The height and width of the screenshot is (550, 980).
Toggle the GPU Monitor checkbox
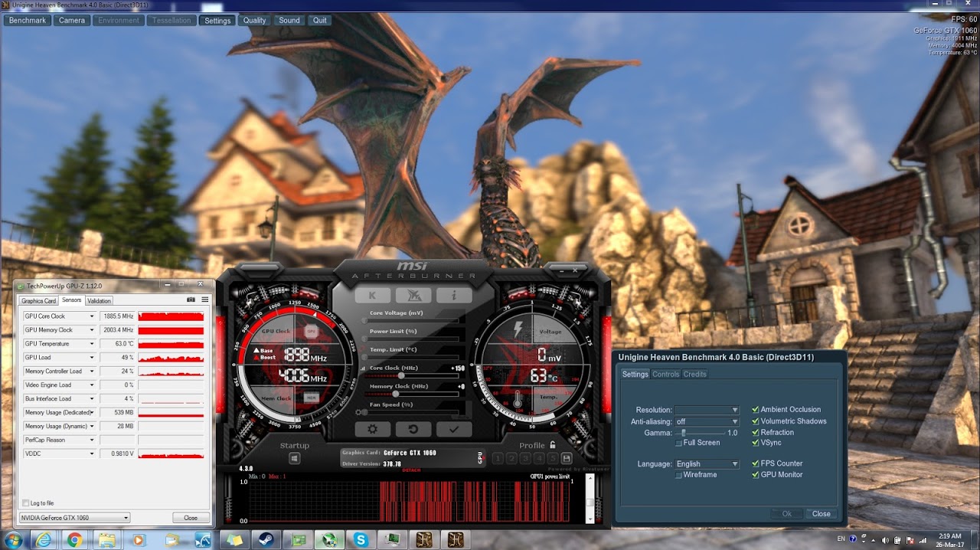pyautogui.click(x=756, y=475)
